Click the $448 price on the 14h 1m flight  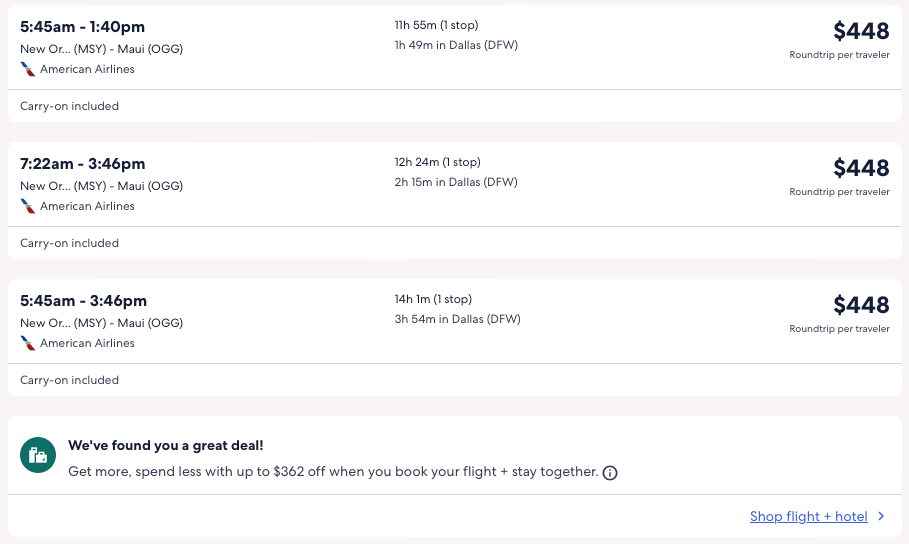tap(860, 305)
